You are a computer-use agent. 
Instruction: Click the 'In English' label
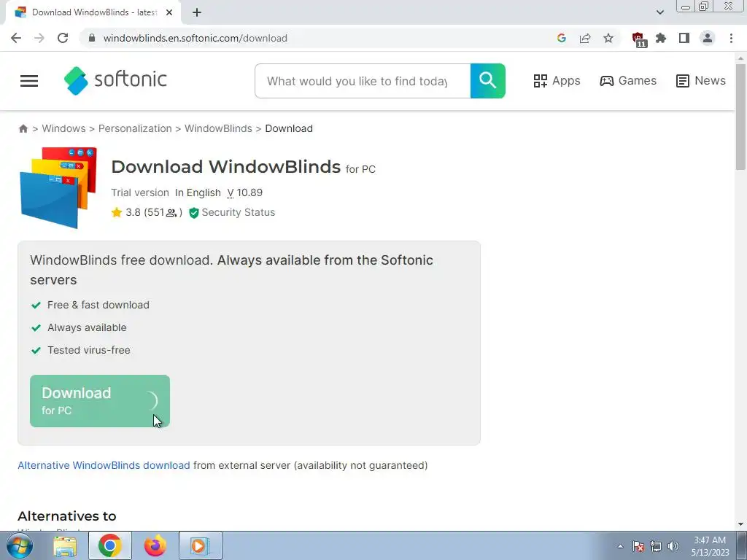click(198, 192)
